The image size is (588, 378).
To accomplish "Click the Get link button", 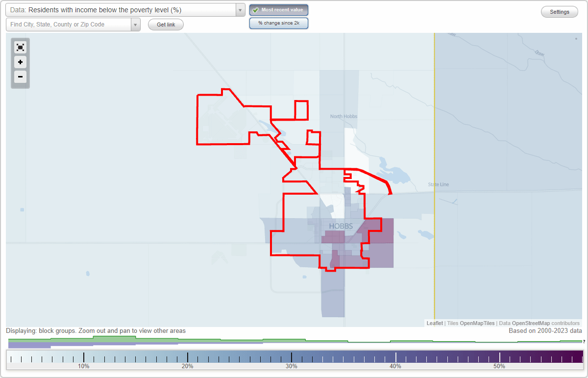I will pyautogui.click(x=165, y=24).
